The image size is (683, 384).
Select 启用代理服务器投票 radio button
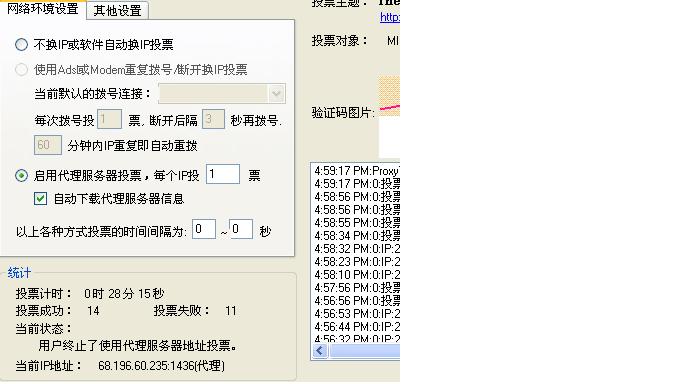pos(21,175)
